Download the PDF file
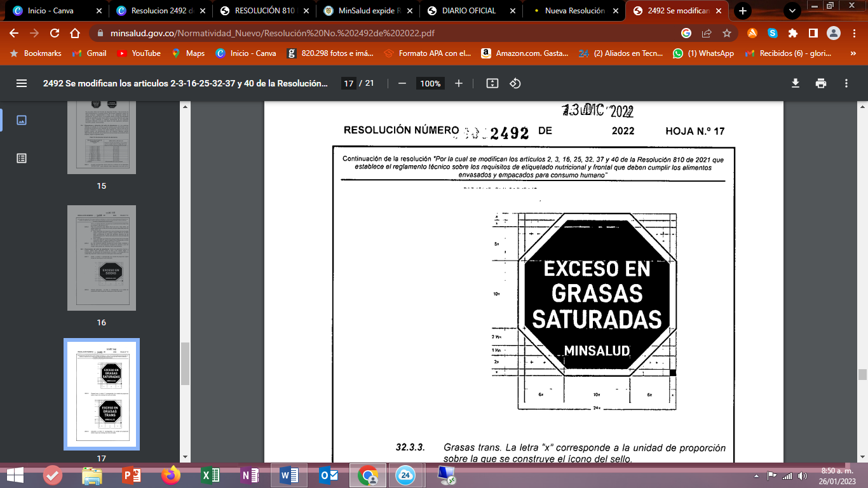Image resolution: width=868 pixels, height=488 pixels. pyautogui.click(x=795, y=83)
